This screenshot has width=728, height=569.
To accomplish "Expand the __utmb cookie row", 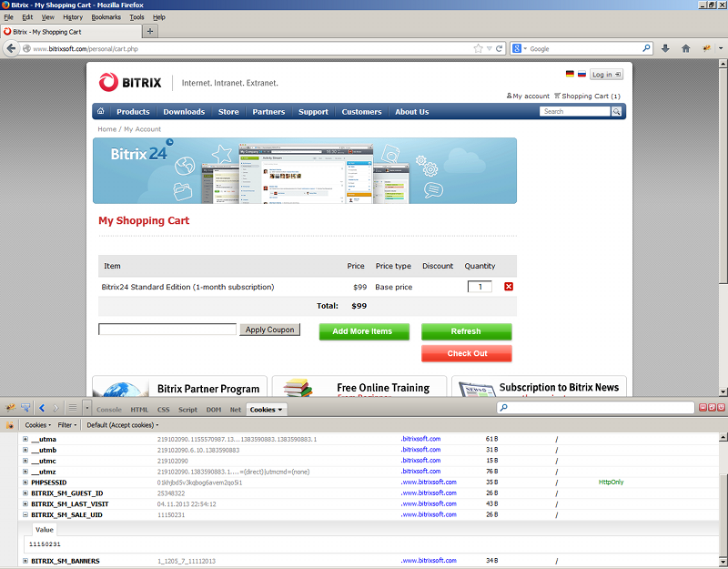I will (25, 450).
